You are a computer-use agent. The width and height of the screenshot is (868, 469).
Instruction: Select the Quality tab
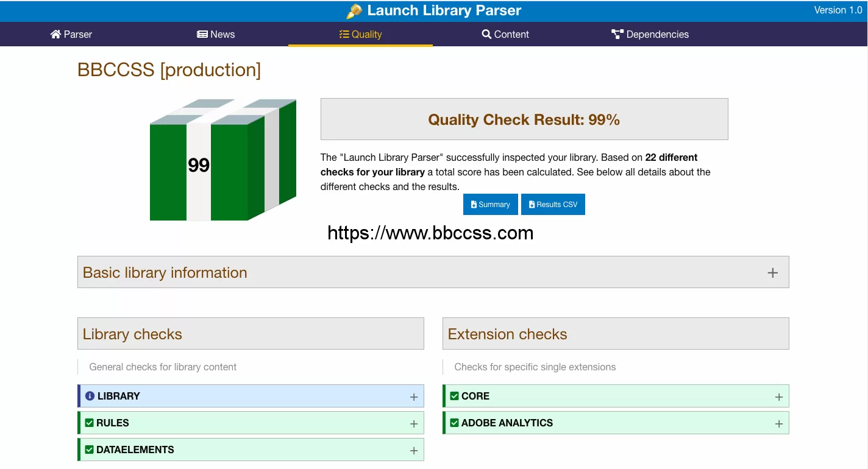click(360, 34)
